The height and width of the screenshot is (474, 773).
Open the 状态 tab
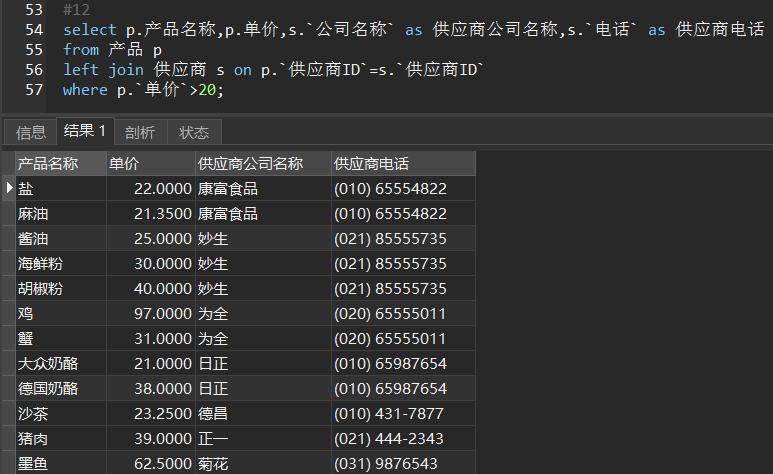194,132
